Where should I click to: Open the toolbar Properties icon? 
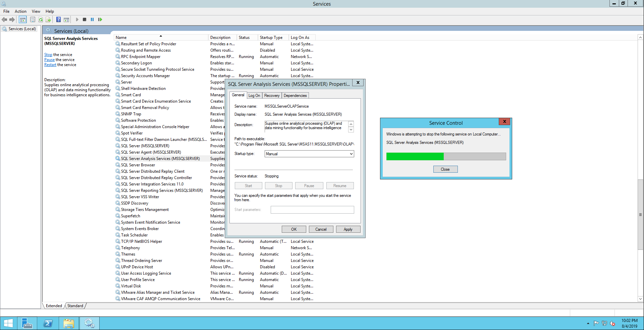[33, 20]
